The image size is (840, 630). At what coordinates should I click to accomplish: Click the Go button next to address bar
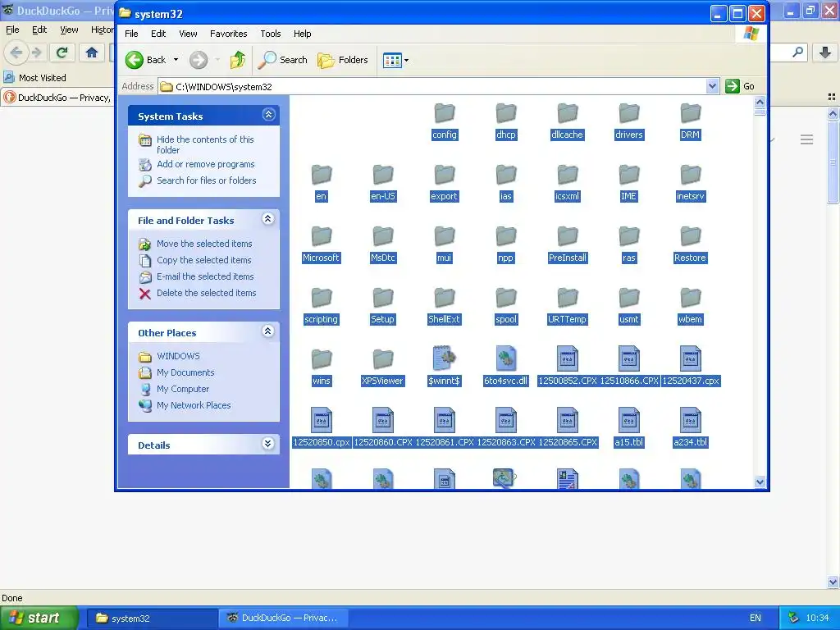click(741, 86)
